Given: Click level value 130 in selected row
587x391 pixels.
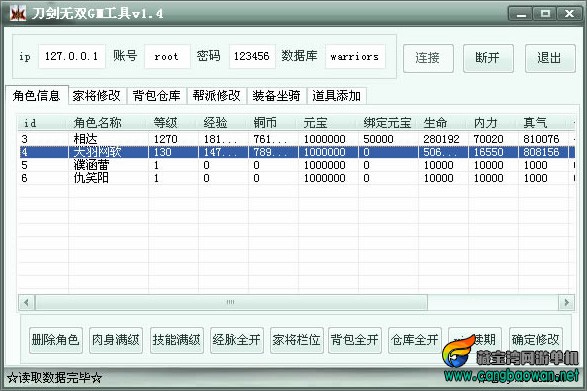Looking at the screenshot, I should tap(162, 152).
